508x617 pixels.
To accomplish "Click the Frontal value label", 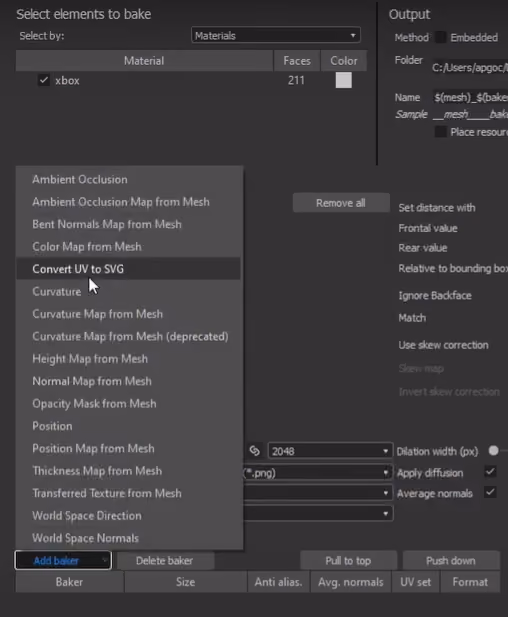I will 428,228.
